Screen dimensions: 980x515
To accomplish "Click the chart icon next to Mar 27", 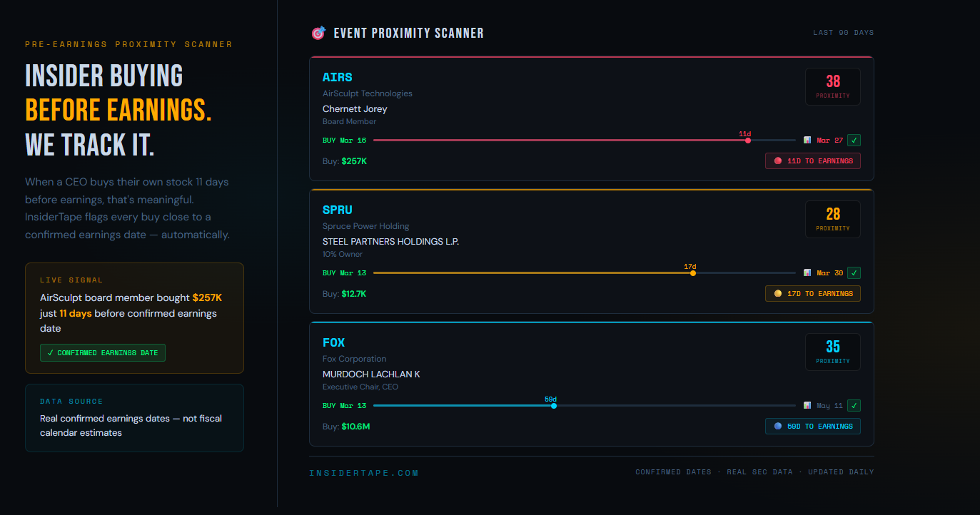I will click(807, 141).
